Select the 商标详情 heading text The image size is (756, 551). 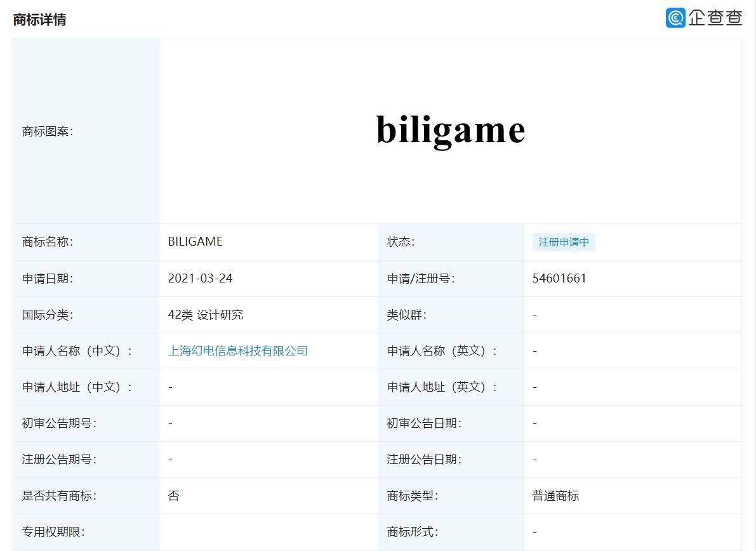pos(39,20)
